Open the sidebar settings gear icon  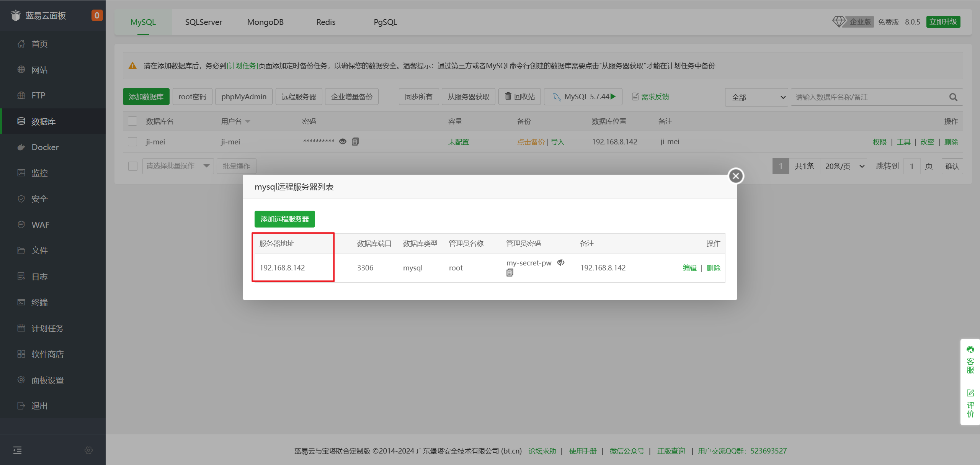[88, 450]
